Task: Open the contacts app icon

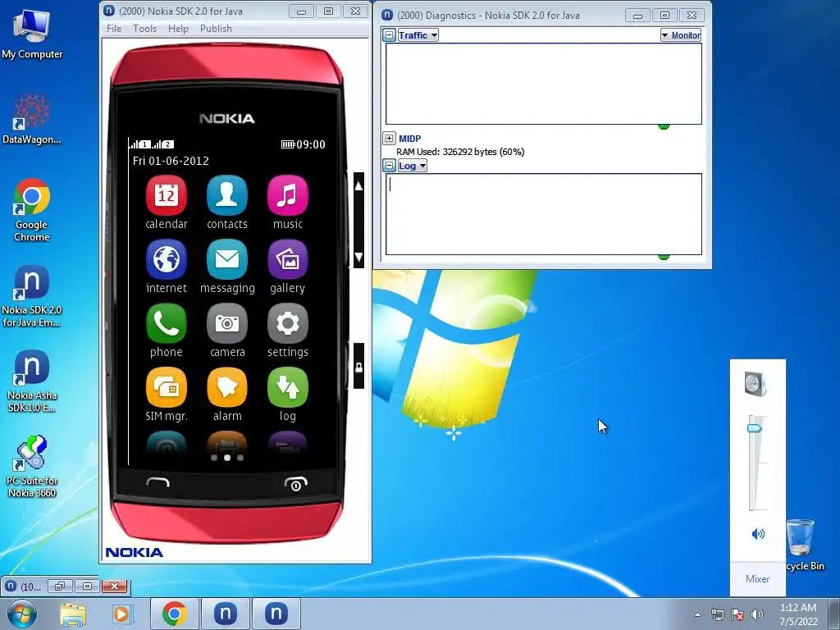Action: (227, 195)
